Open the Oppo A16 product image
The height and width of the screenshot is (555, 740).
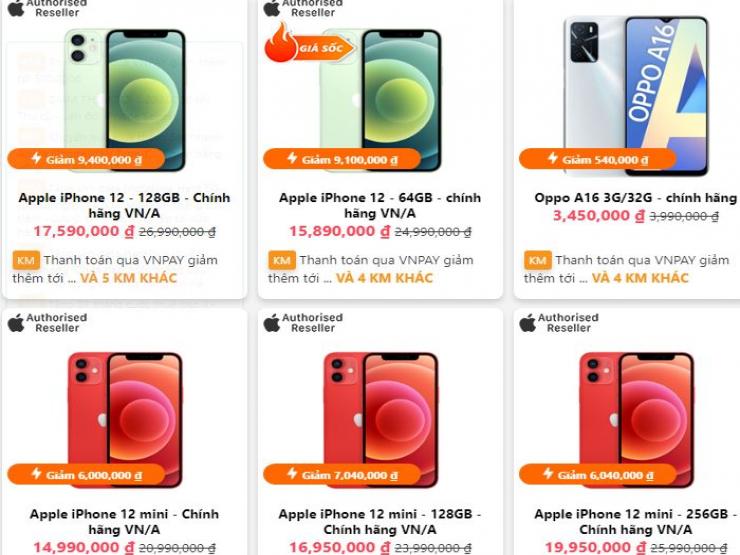636,95
